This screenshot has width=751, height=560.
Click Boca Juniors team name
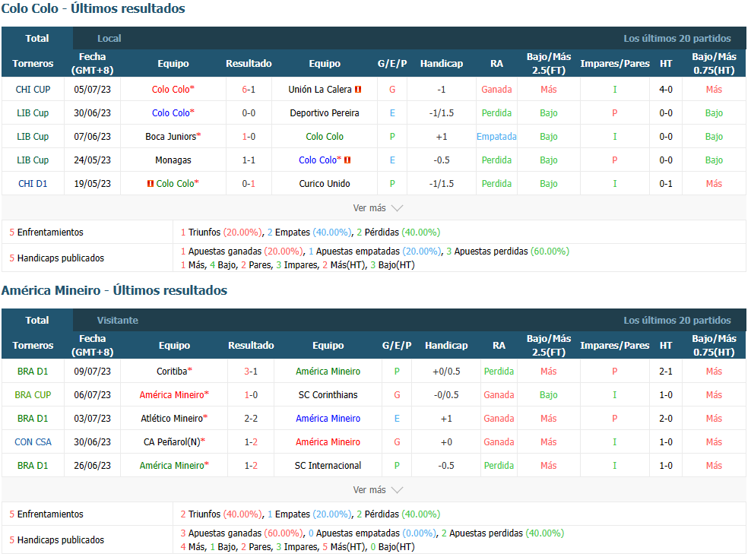click(x=171, y=137)
